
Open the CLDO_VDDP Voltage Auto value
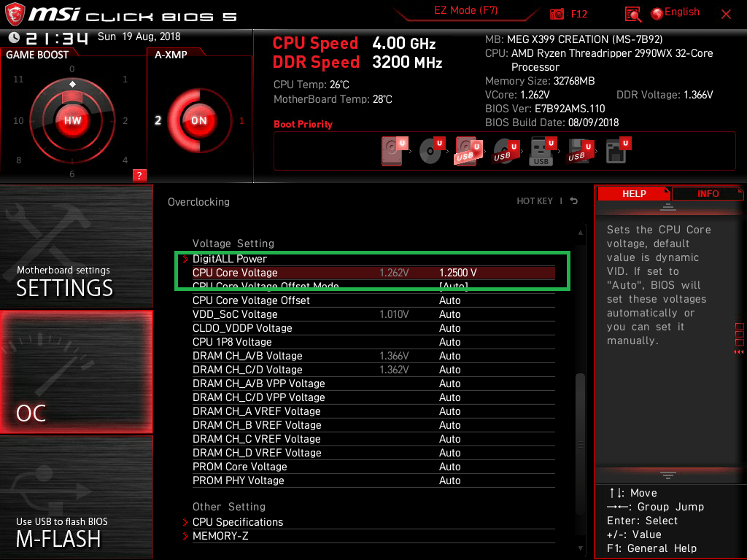point(449,328)
